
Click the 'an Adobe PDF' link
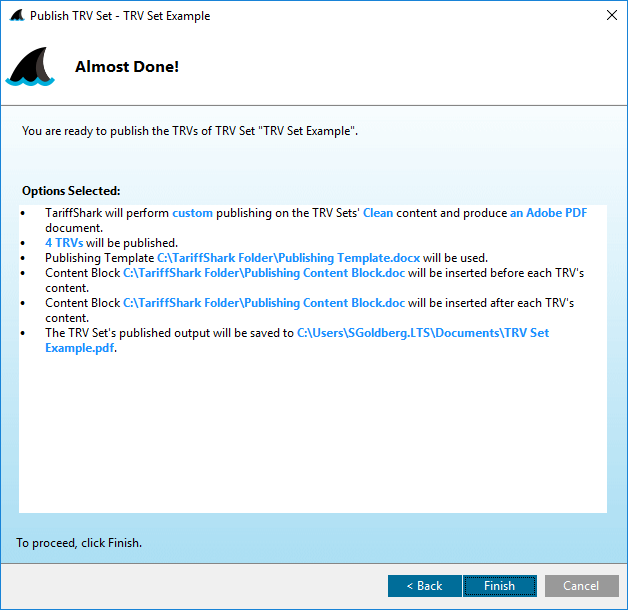pos(548,213)
